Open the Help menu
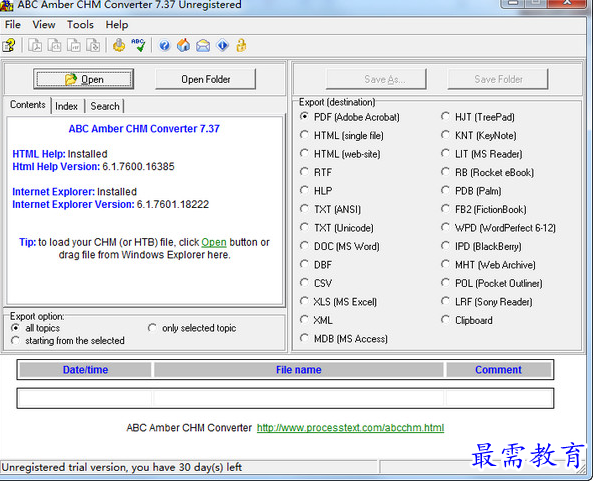 [117, 25]
